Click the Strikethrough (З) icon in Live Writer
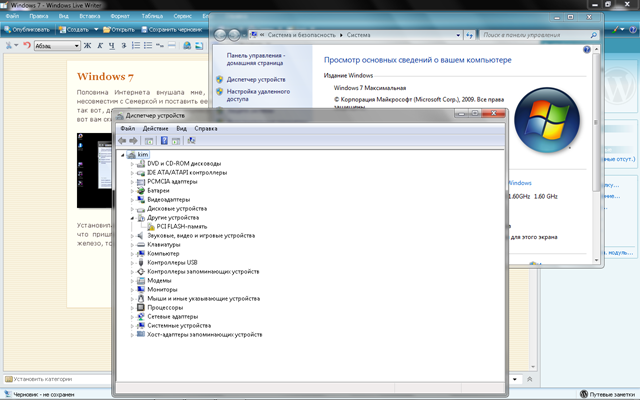 click(124, 46)
